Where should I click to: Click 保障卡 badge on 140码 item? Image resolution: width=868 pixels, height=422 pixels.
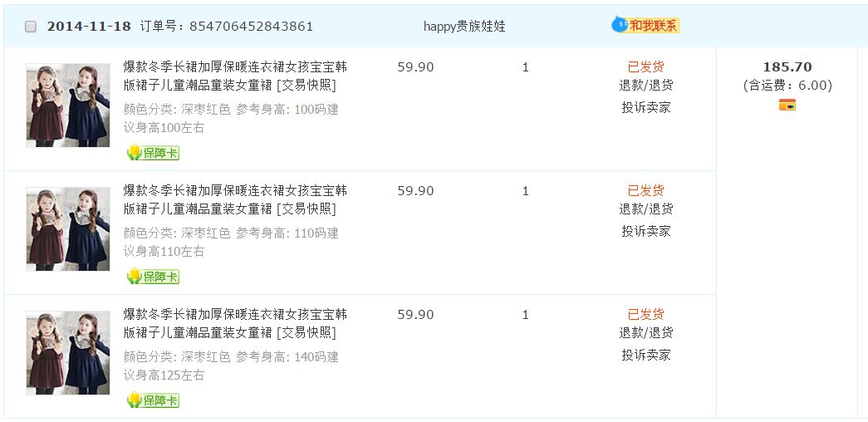click(153, 400)
